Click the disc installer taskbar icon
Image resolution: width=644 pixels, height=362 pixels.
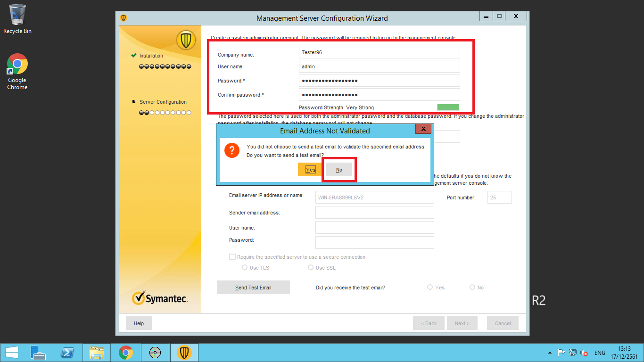pos(155,353)
